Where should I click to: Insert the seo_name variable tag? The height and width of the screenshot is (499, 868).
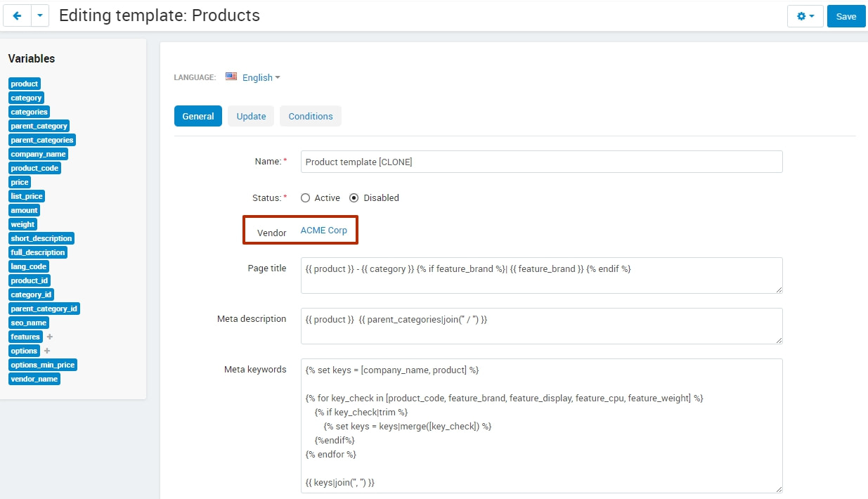pyautogui.click(x=29, y=323)
